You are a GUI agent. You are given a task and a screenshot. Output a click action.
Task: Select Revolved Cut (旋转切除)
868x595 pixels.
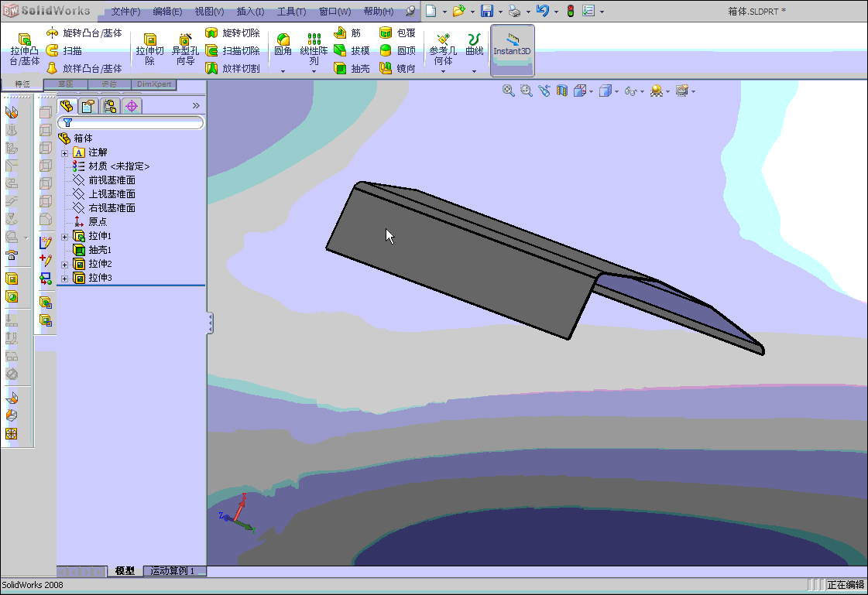click(232, 33)
